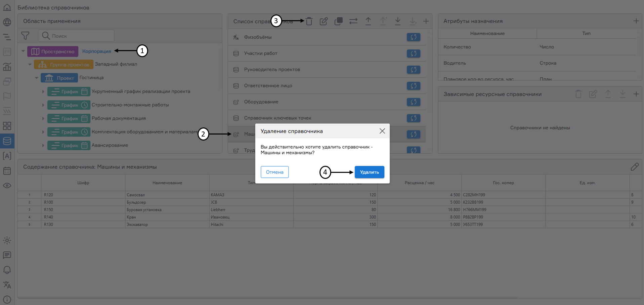The width and height of the screenshot is (644, 305).
Task: Toggle sync for the Физобъёмы dictionary
Action: (x=414, y=37)
